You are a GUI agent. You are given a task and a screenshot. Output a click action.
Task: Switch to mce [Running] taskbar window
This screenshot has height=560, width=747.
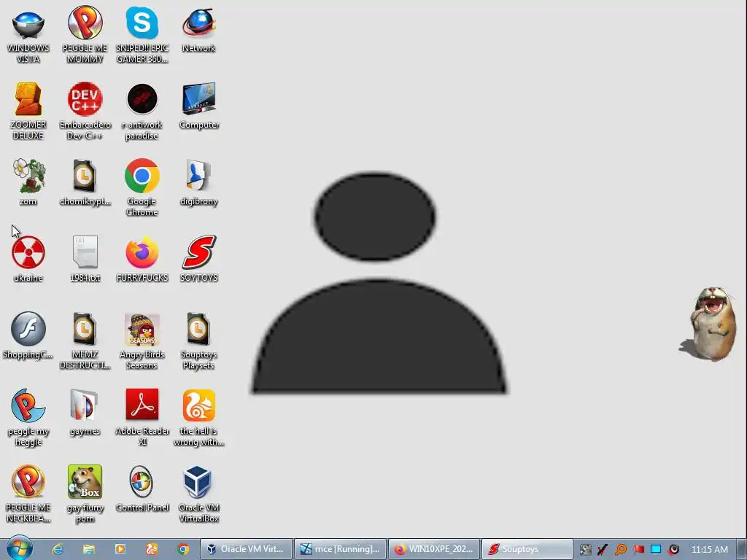click(340, 549)
